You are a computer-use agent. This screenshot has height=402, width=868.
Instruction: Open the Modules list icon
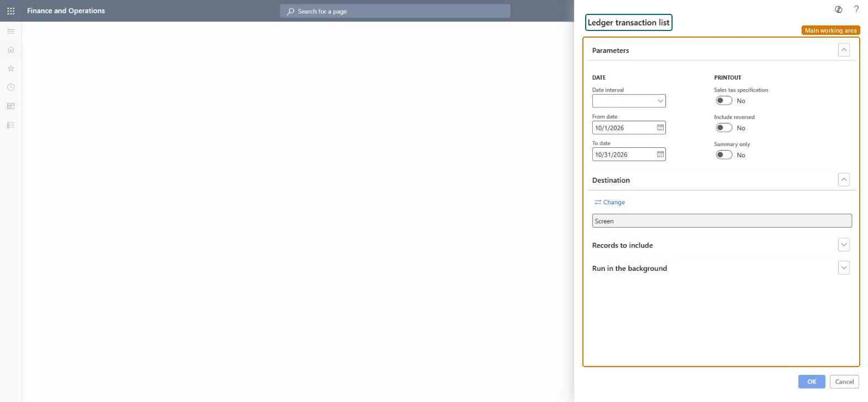point(11,125)
